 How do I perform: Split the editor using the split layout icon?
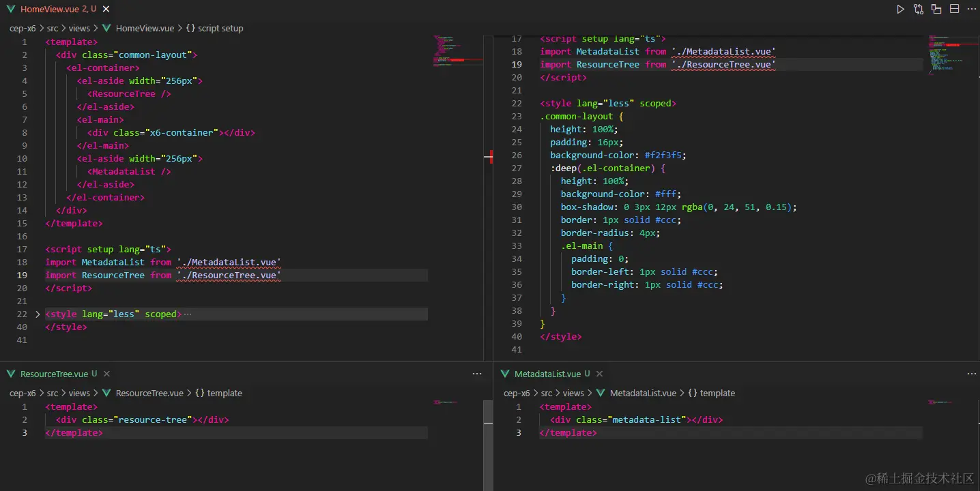point(954,10)
